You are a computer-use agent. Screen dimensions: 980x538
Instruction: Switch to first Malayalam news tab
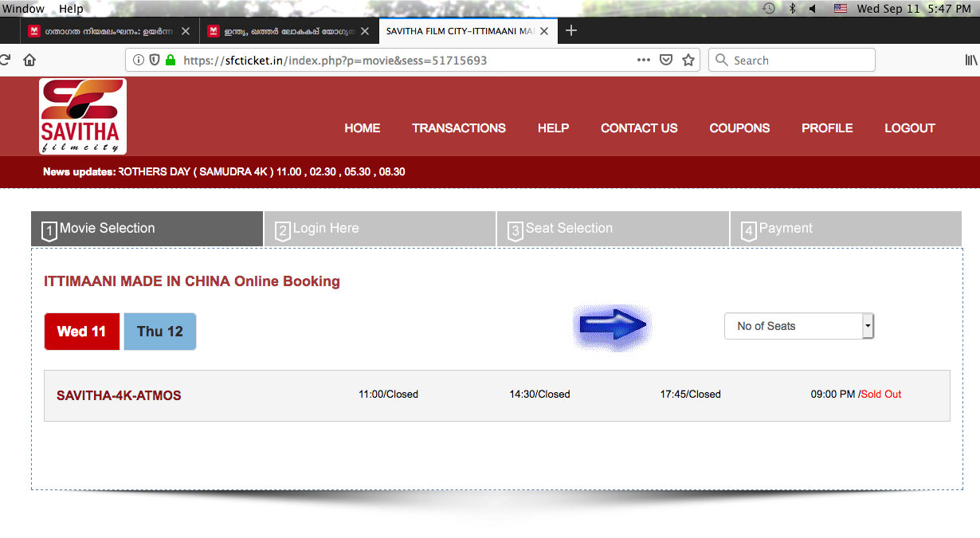(x=108, y=31)
